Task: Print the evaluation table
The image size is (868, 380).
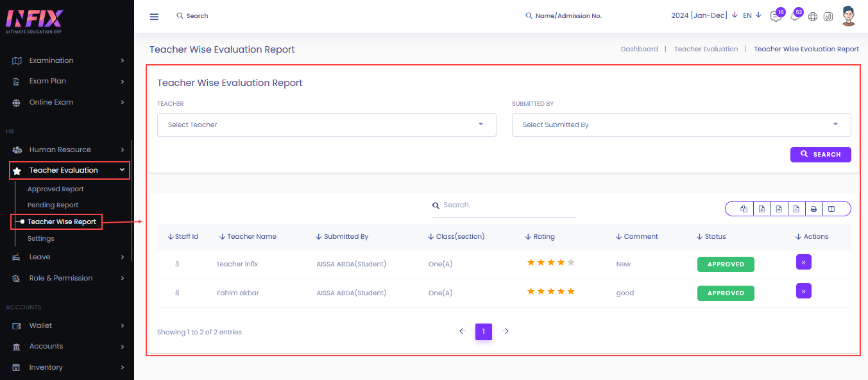Action: tap(813, 209)
